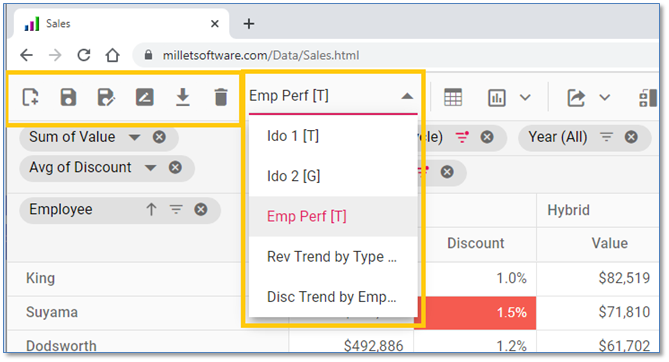Image resolution: width=669 pixels, height=362 pixels.
Task: Open the Employee filter icon
Action: [176, 209]
